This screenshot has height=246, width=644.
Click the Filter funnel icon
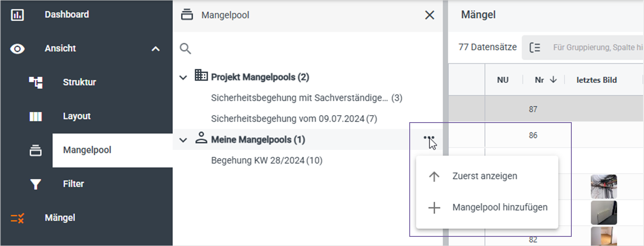(35, 184)
